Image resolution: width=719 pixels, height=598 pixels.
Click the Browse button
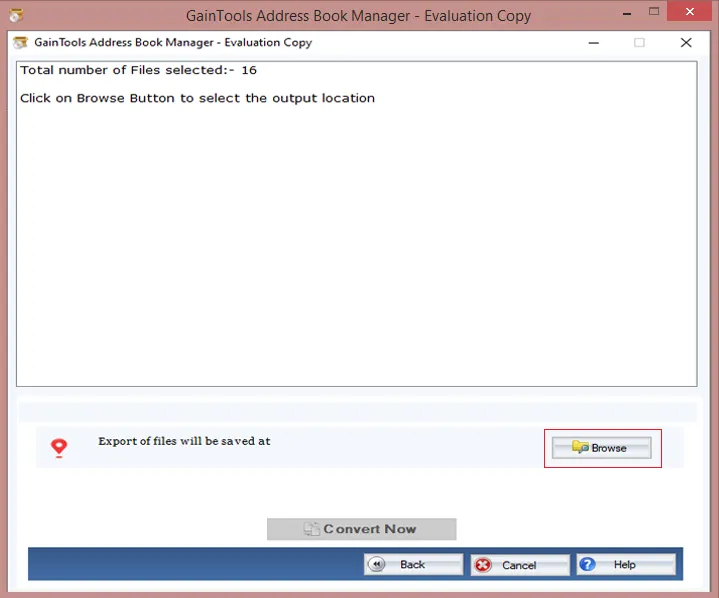[602, 448]
